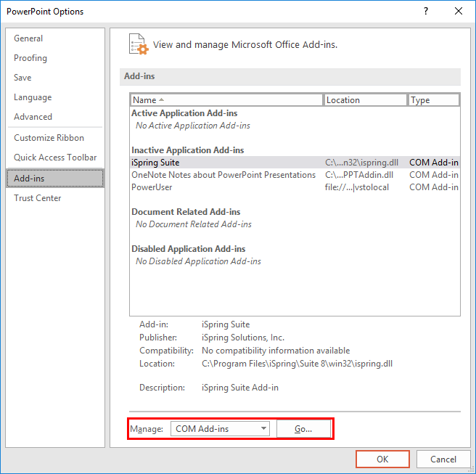Select the PowerUser add-in row
This screenshot has width=476, height=474.
(295, 187)
